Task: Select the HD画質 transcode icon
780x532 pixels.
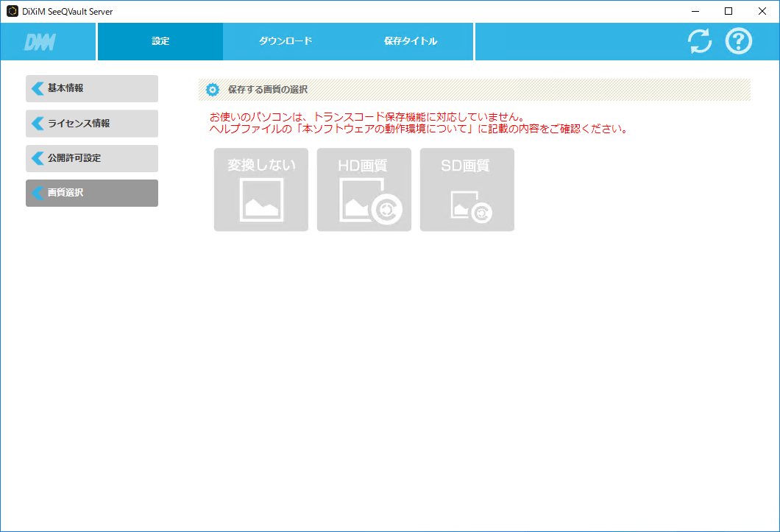Action: pos(364,189)
